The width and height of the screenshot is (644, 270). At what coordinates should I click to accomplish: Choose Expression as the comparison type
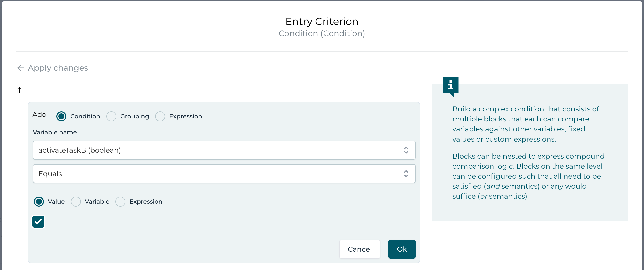120,202
